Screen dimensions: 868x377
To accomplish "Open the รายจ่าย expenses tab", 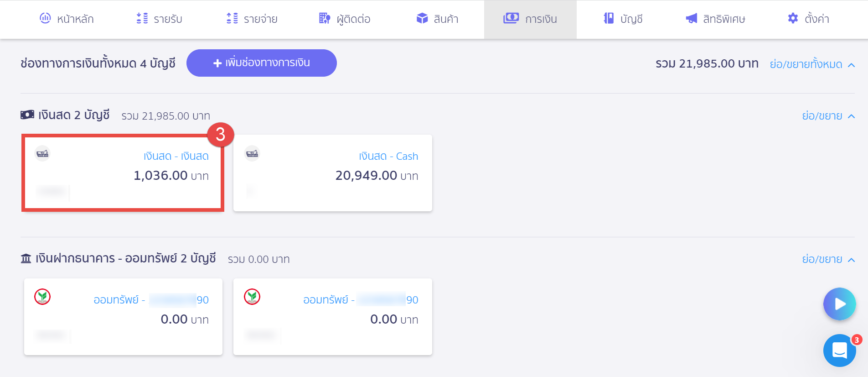I will [x=252, y=19].
